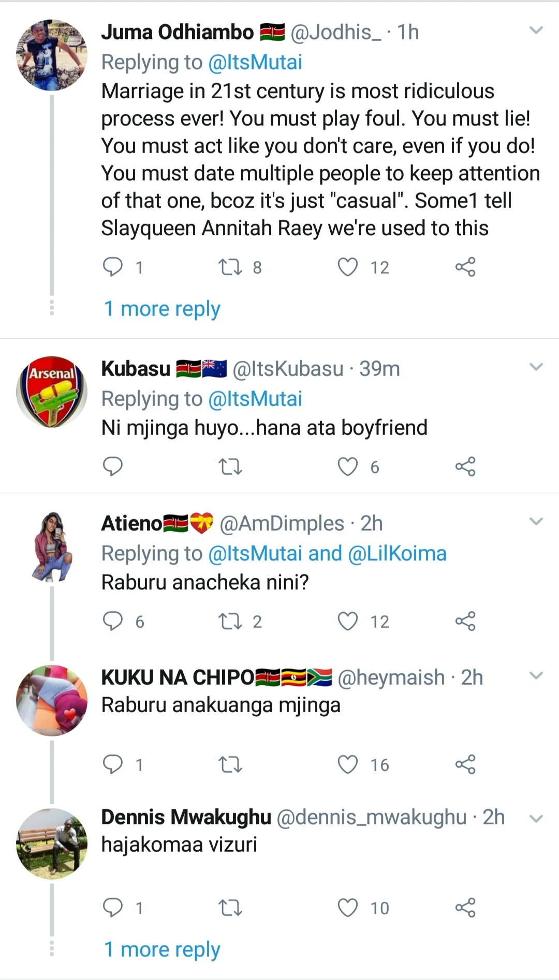Like Kubasu's tweet
The height and width of the screenshot is (980, 559).
[x=347, y=466]
